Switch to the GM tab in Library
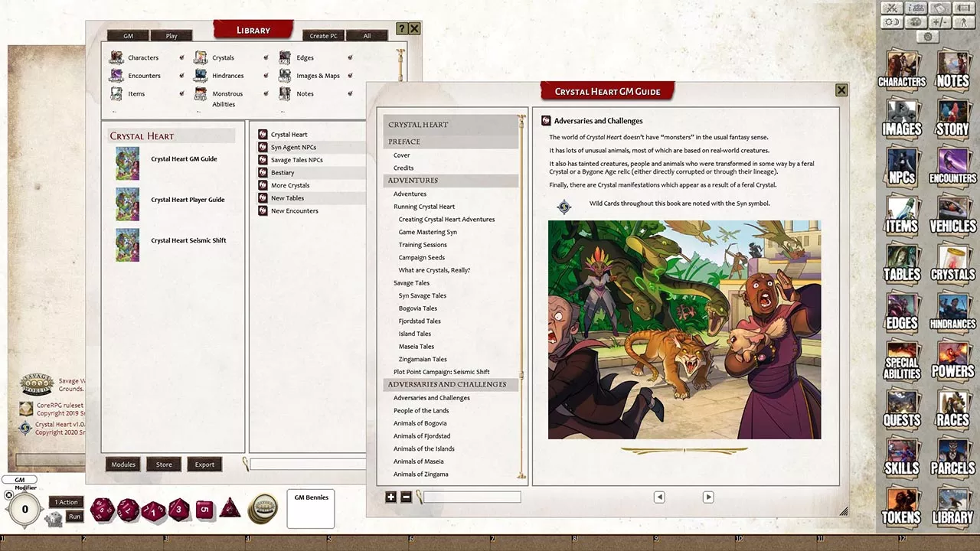This screenshot has height=551, width=980. (x=128, y=36)
